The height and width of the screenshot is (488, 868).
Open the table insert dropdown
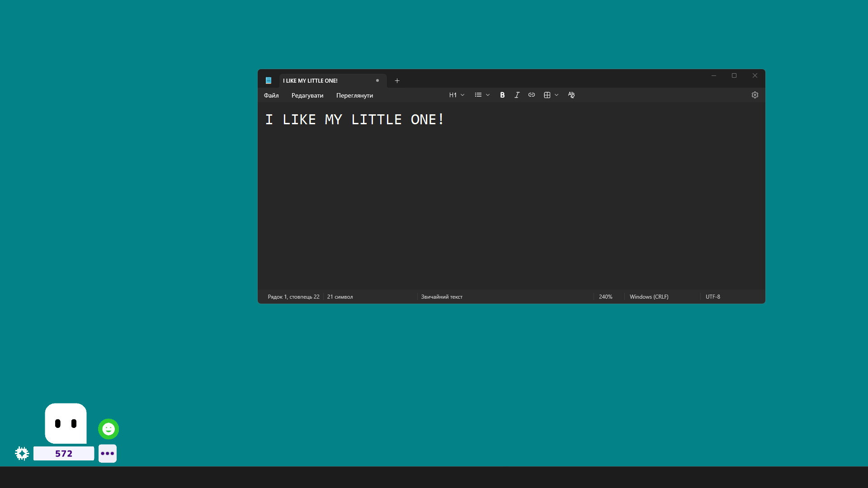557,95
